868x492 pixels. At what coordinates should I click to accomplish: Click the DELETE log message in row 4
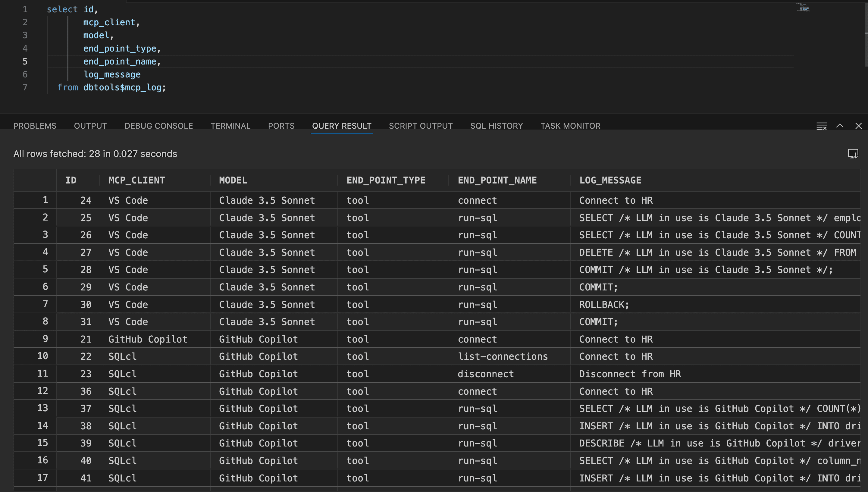(715, 252)
